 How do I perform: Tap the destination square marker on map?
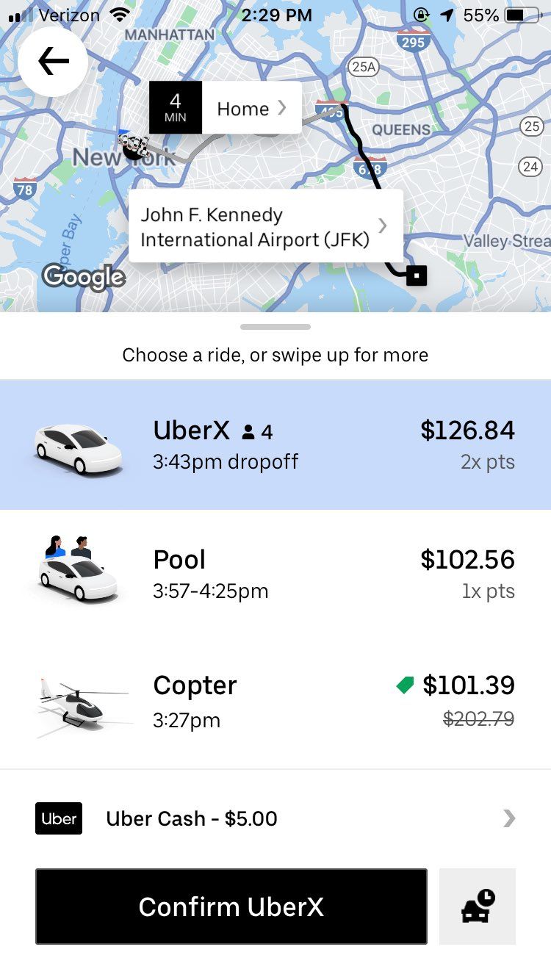tap(417, 275)
